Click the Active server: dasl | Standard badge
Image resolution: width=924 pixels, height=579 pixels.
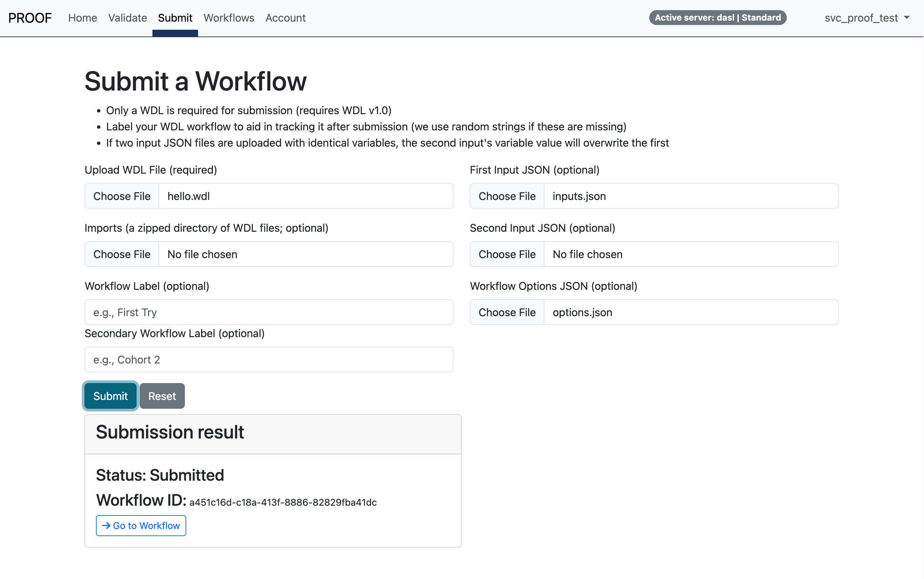point(718,17)
